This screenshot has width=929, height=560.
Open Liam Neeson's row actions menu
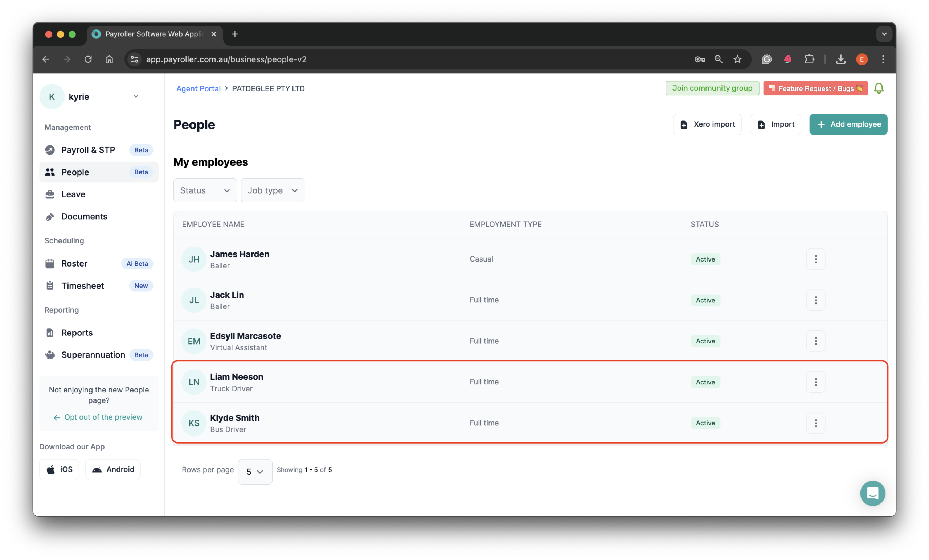(815, 382)
